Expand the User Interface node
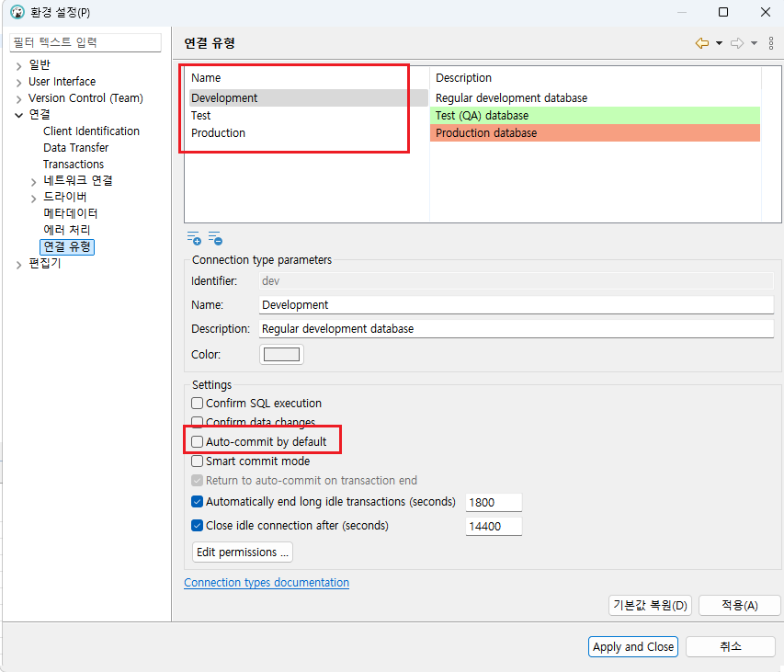 click(x=18, y=83)
